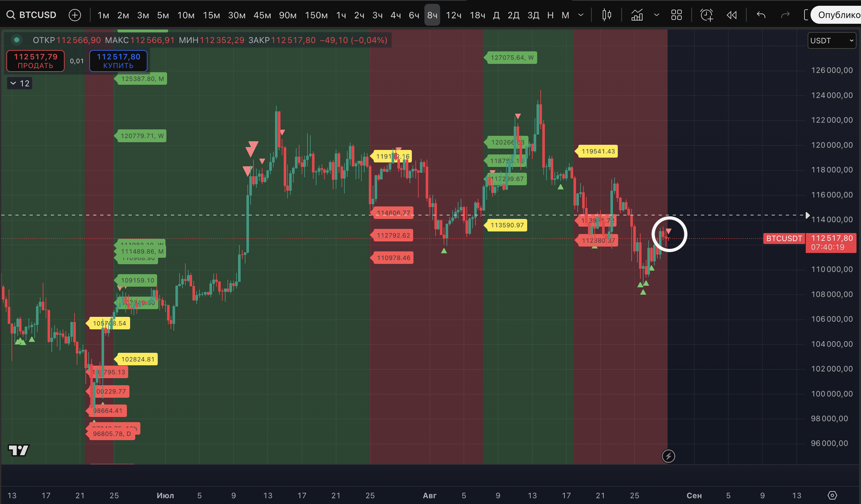This screenshot has height=504, width=861.
Task: Select the 3м timeframe
Action: 143,15
